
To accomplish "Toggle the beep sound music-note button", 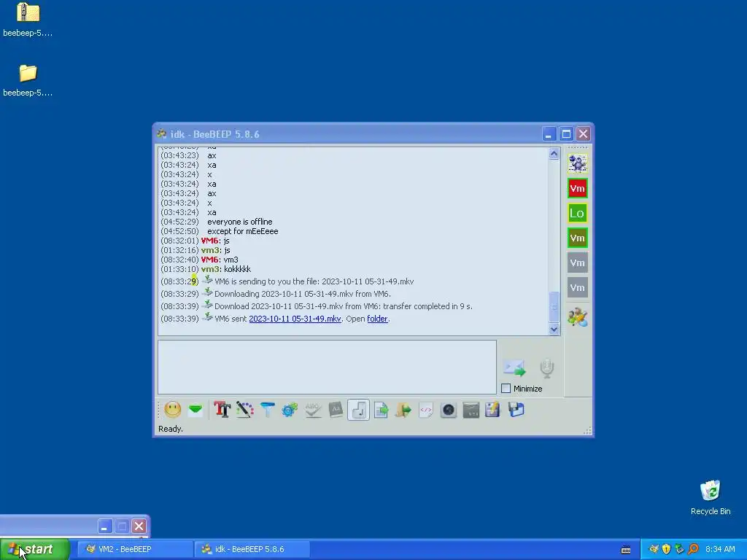I will (x=358, y=410).
